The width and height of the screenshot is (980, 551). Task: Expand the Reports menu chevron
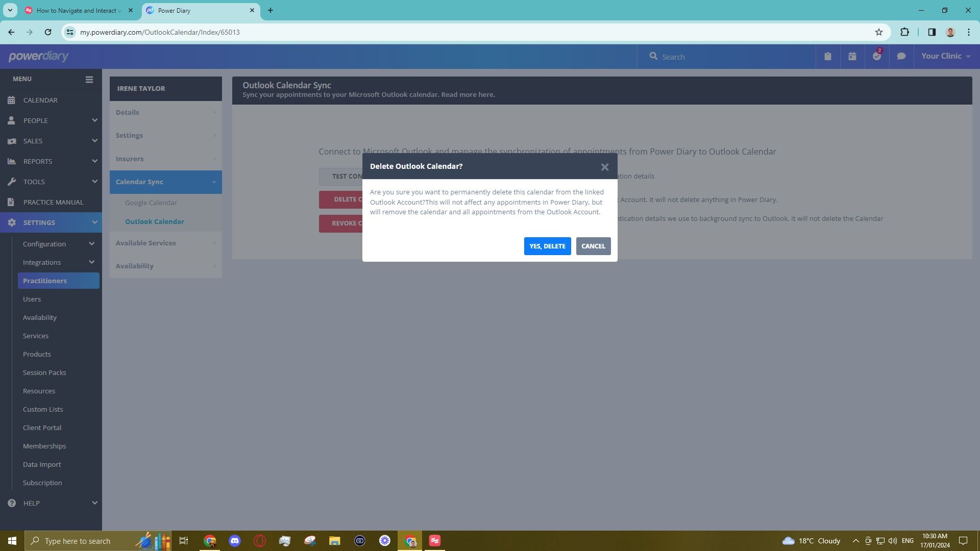(x=94, y=161)
